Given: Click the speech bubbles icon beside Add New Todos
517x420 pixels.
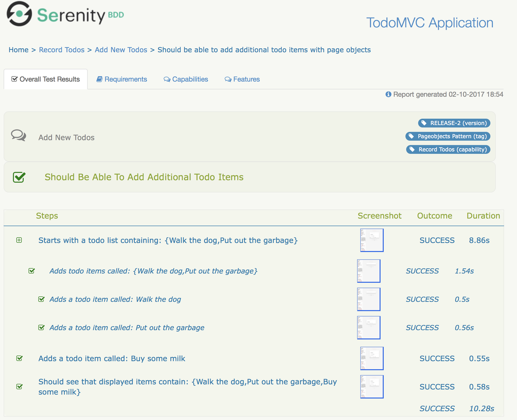Looking at the screenshot, I should [19, 135].
